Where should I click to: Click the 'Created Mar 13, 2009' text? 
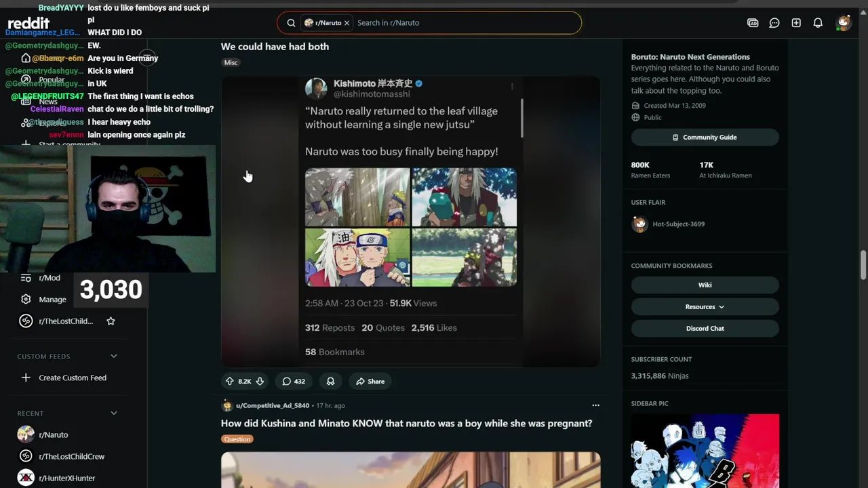tap(675, 106)
